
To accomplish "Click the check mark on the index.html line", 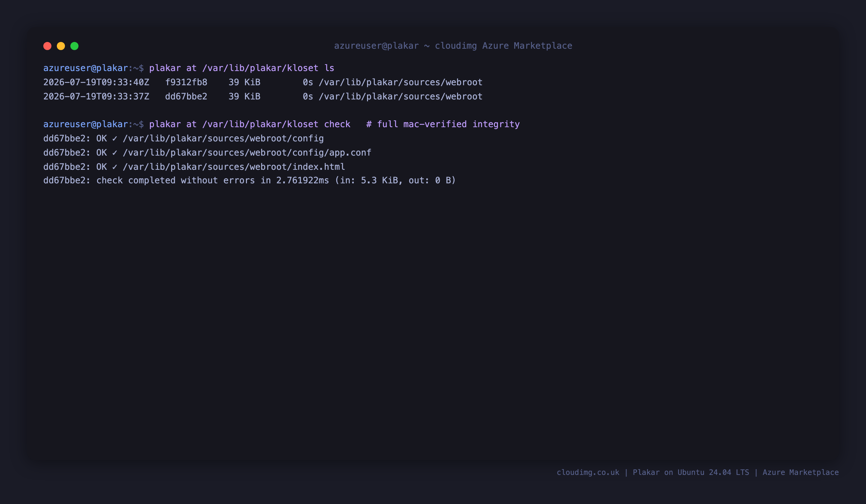I will coord(115,167).
